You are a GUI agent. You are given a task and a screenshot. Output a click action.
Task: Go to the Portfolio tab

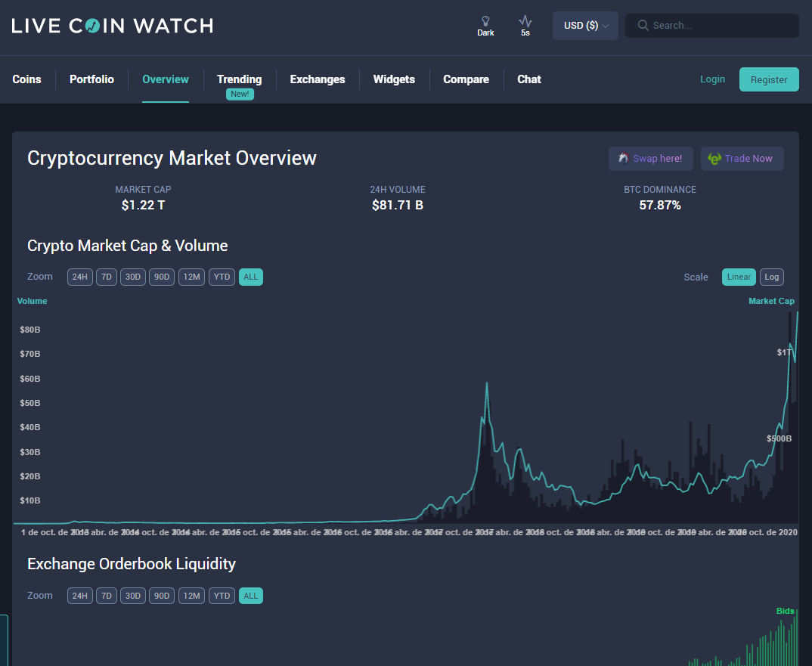91,79
